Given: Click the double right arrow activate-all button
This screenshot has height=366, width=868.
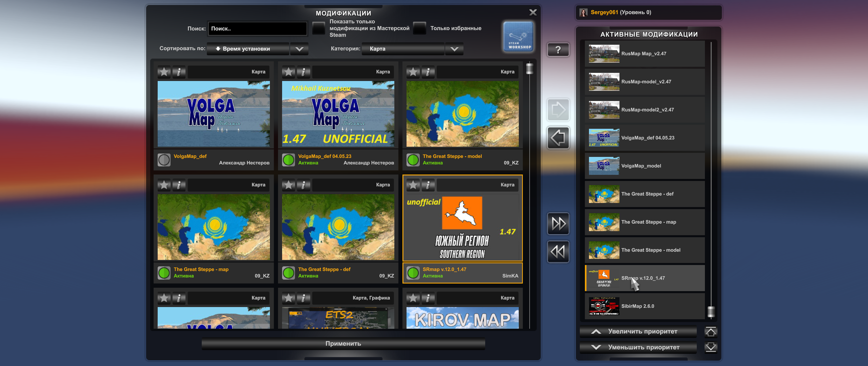Looking at the screenshot, I should (558, 224).
